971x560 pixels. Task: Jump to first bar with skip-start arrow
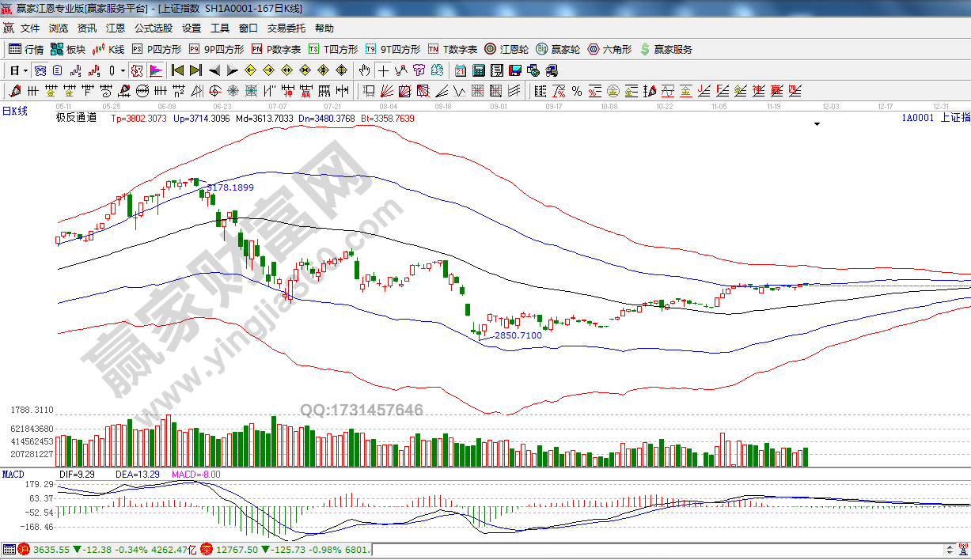[177, 70]
